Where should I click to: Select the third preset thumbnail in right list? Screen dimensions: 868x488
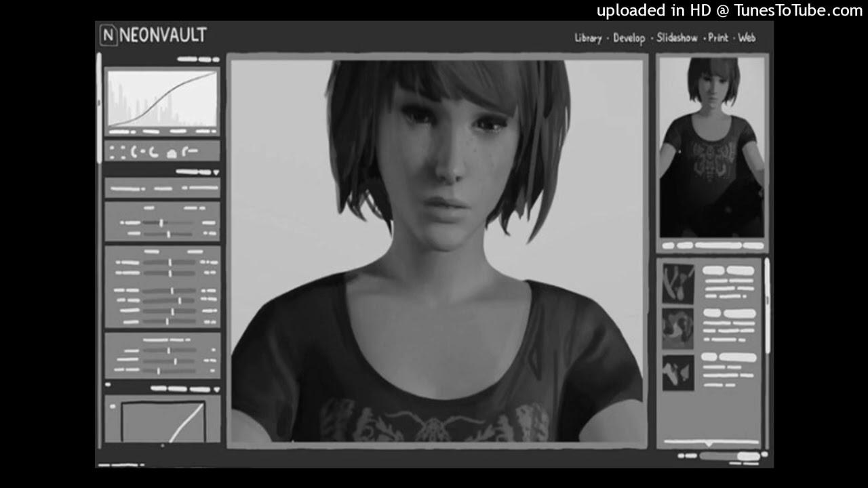[678, 373]
